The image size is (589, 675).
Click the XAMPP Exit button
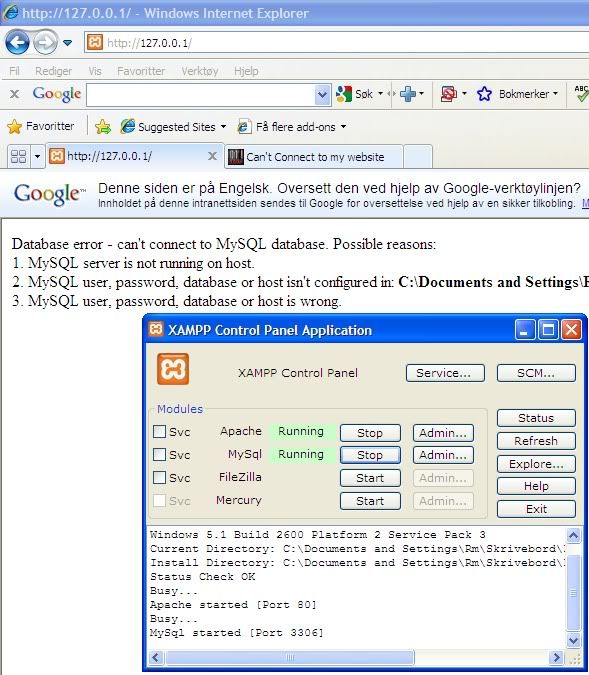(x=536, y=509)
